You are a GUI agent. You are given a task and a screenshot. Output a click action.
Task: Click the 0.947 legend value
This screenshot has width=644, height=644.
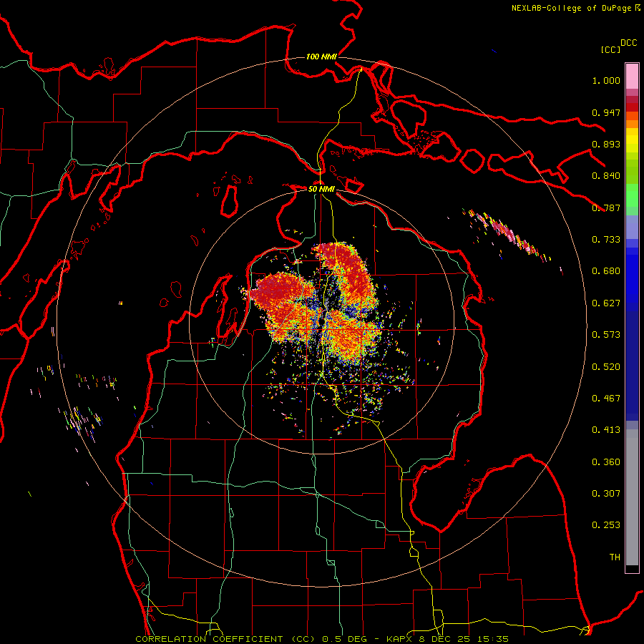pos(606,112)
